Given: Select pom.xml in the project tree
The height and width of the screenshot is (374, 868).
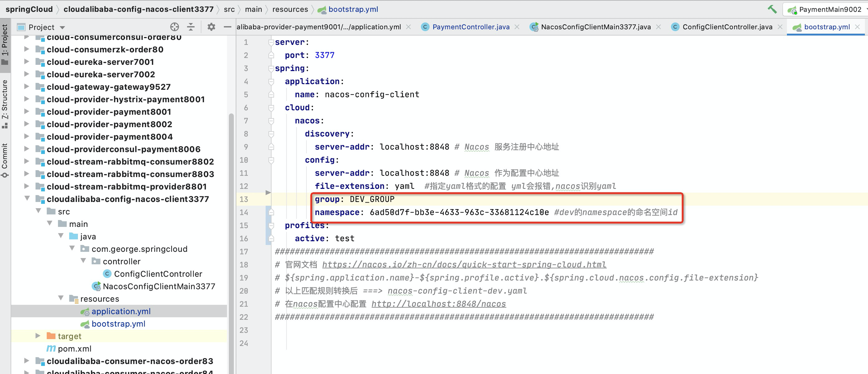Looking at the screenshot, I should [x=75, y=349].
